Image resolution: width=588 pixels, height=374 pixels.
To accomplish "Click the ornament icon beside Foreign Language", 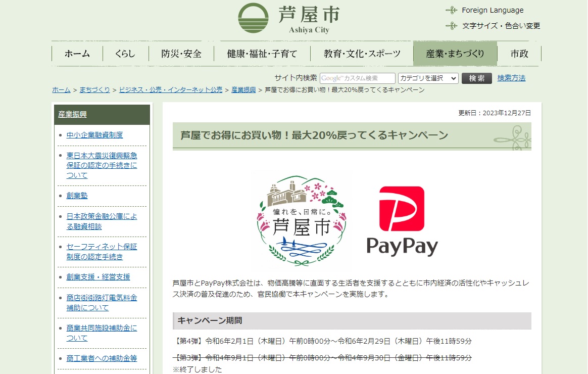I will pos(452,10).
